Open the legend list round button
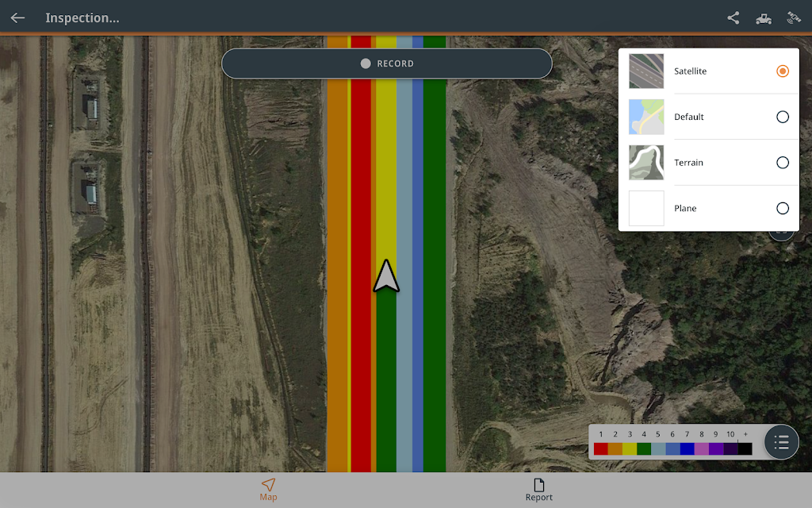812x508 pixels. [781, 442]
